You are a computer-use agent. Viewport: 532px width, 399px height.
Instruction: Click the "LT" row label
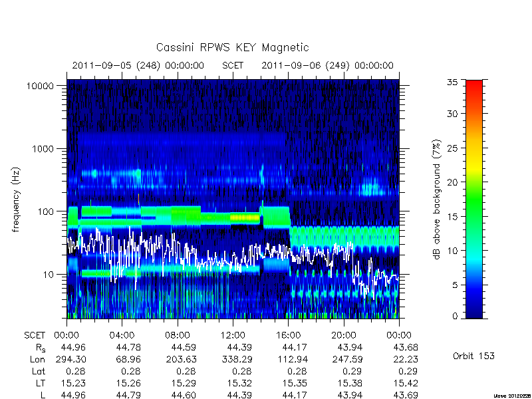41,383
